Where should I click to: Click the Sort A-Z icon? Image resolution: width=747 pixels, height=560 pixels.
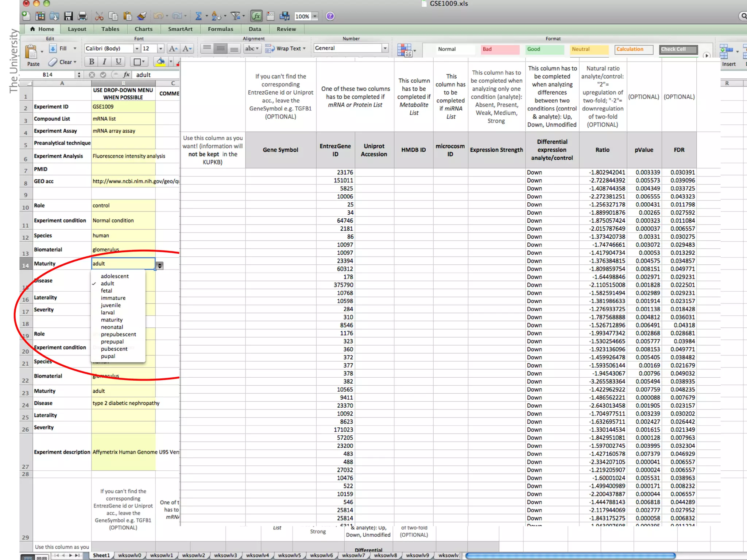coord(216,16)
